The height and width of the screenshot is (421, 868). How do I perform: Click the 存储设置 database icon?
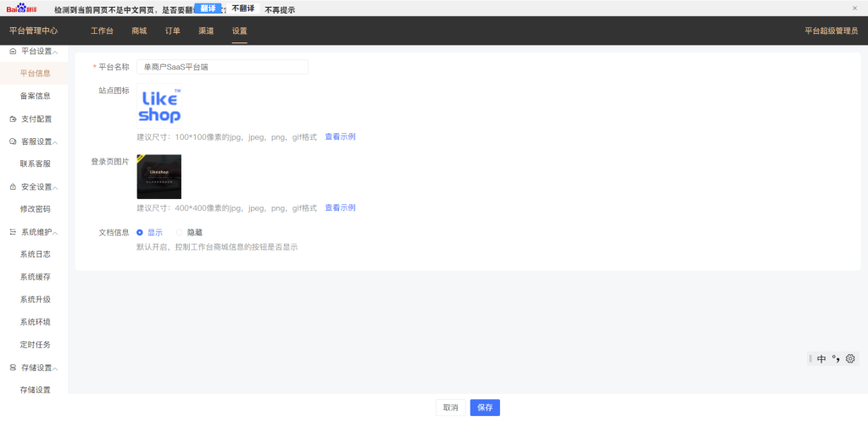click(13, 368)
